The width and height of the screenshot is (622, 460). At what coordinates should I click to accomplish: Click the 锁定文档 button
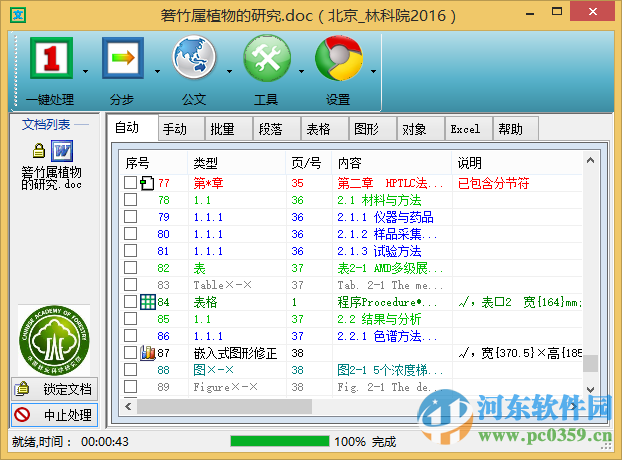click(x=54, y=389)
